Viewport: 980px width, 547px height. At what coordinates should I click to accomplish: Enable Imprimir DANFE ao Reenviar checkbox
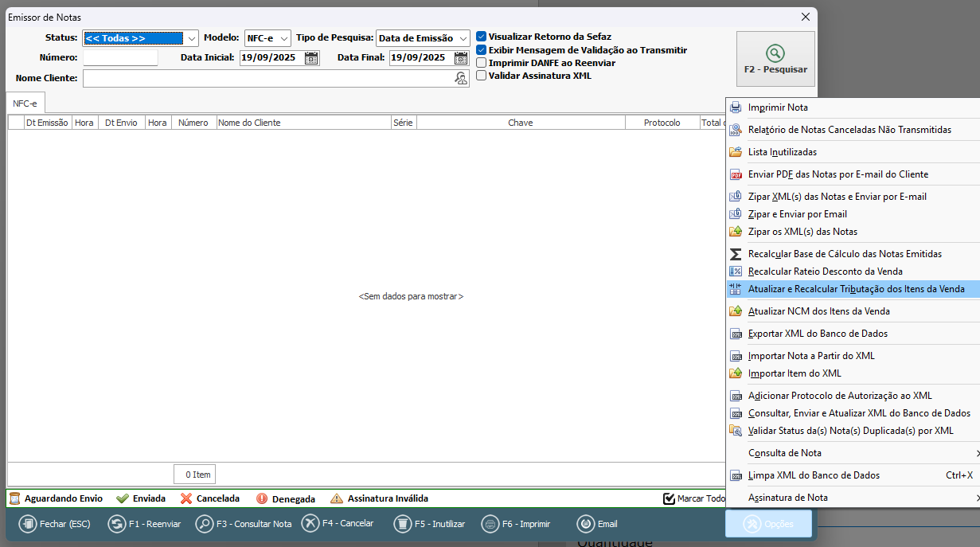click(481, 62)
